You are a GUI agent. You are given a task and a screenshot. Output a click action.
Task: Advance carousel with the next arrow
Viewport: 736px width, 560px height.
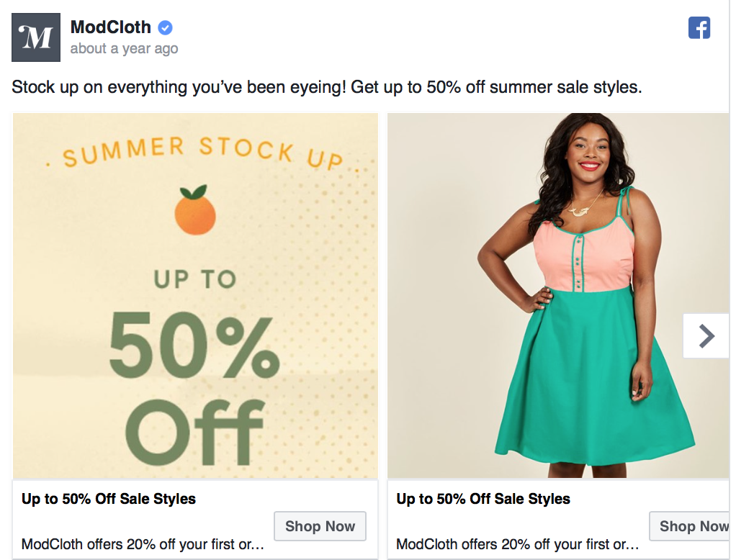[706, 335]
